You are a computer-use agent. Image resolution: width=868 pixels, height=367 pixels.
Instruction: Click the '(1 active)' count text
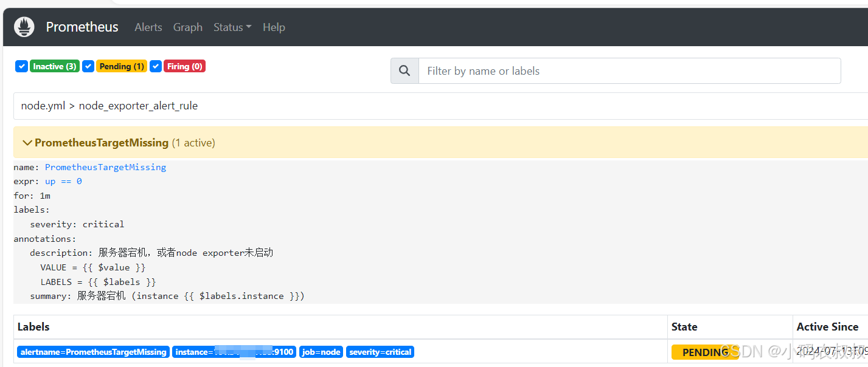(193, 143)
